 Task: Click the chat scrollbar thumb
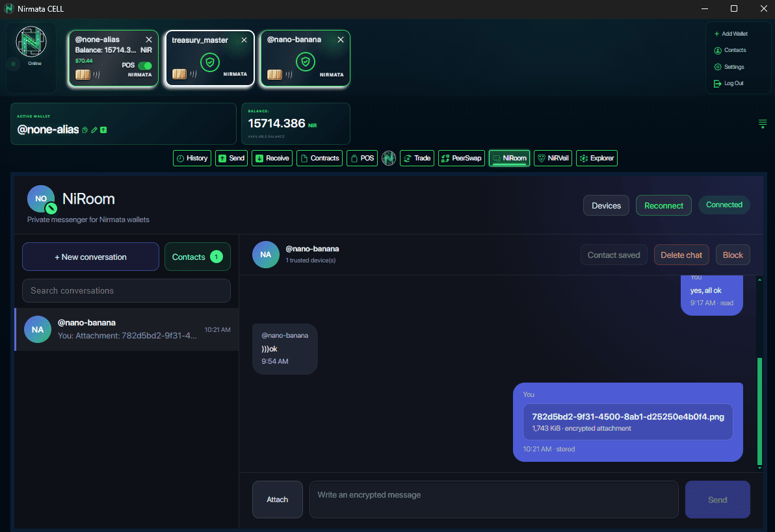[x=759, y=411]
